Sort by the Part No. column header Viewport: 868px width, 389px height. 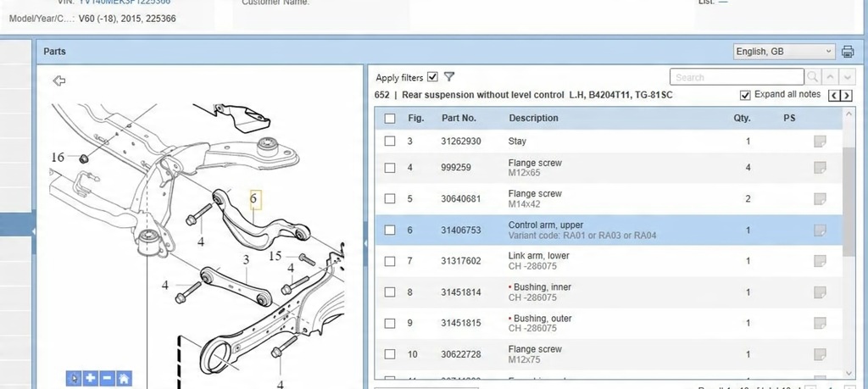click(x=459, y=118)
